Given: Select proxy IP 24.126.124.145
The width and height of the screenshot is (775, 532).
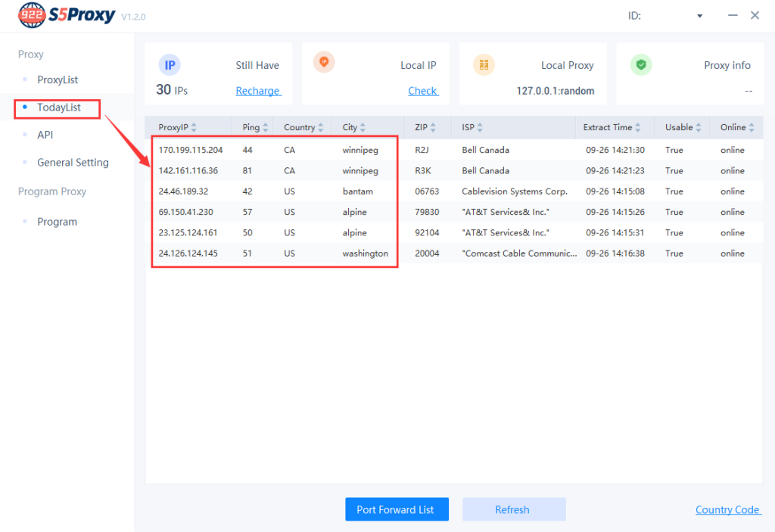Looking at the screenshot, I should click(x=188, y=254).
